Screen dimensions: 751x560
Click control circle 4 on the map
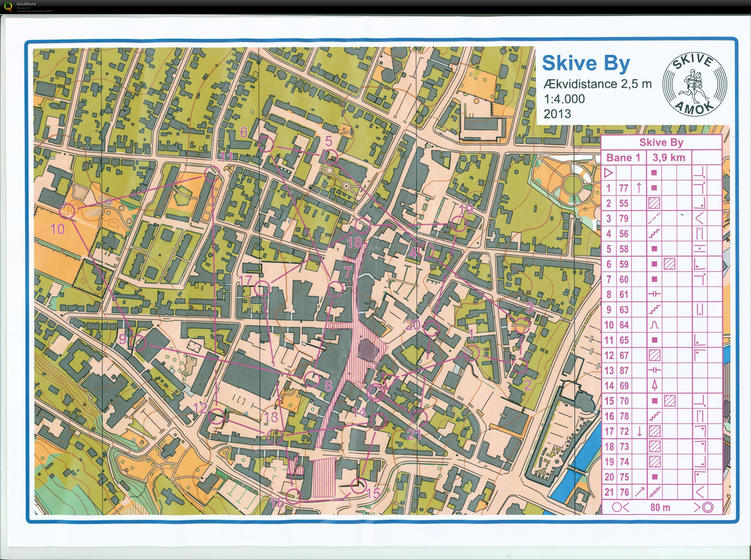point(426,251)
